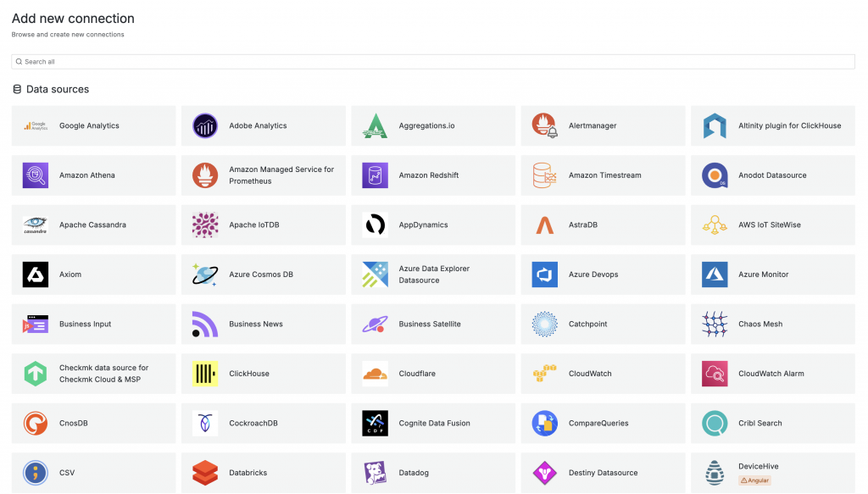This screenshot has width=868, height=494.
Task: Click the Anodot Datasource icon
Action: [x=715, y=175]
